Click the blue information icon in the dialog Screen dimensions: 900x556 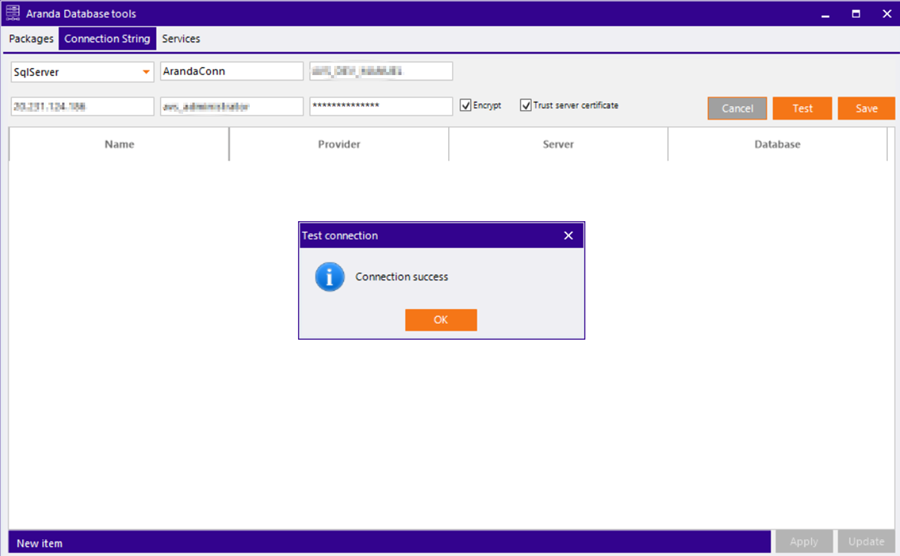pyautogui.click(x=330, y=277)
